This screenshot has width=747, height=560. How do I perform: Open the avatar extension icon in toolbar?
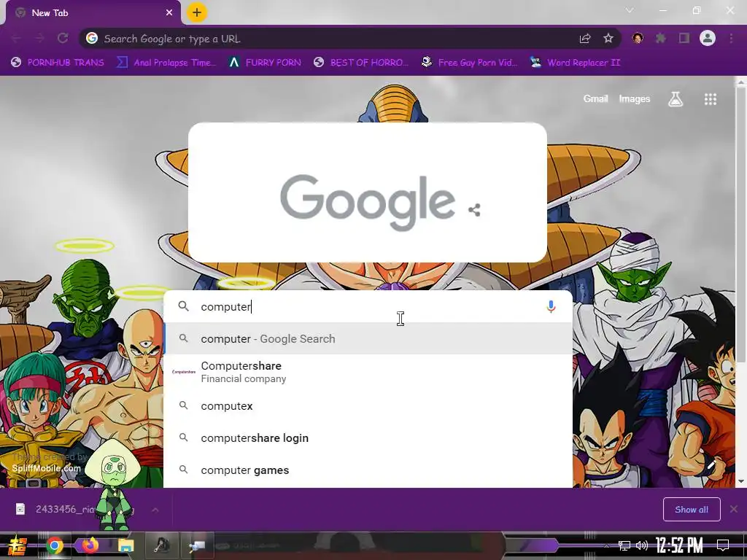[638, 38]
